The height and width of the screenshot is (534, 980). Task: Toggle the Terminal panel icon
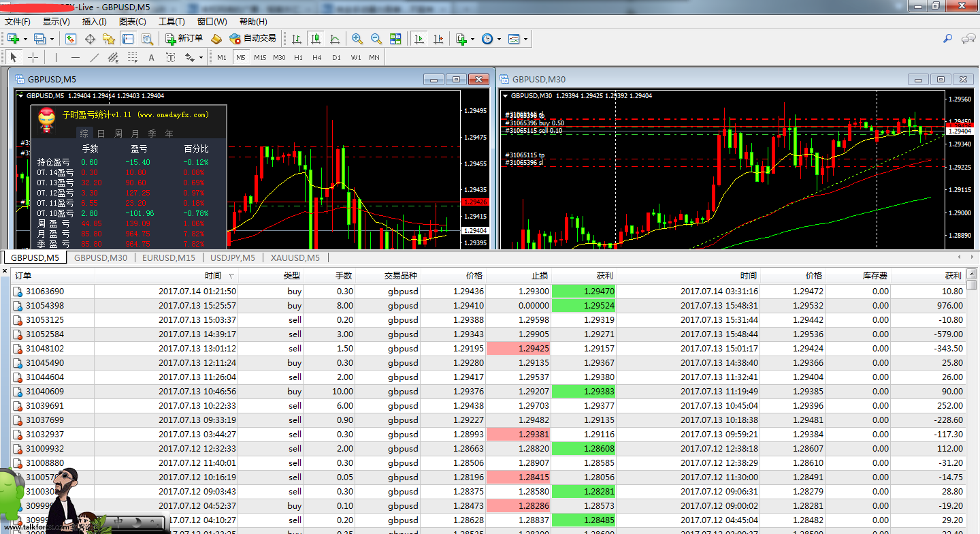tap(127, 39)
